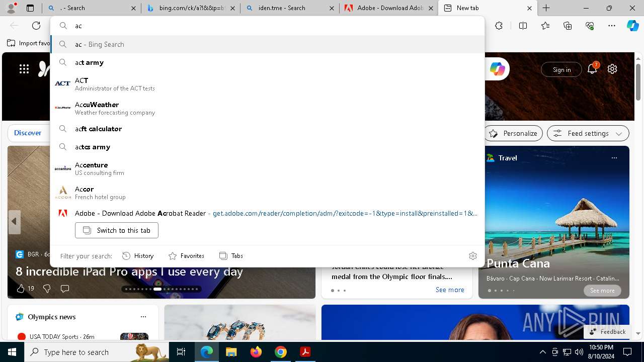Click the profile avatar icon
This screenshot has width=644, height=362.
11,8
